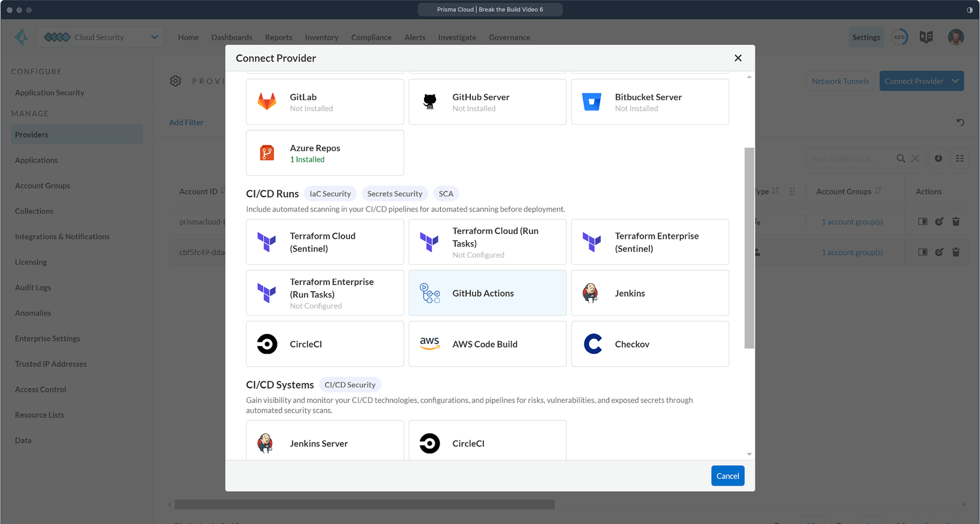Open the 1 account group(s) link

coord(852,221)
